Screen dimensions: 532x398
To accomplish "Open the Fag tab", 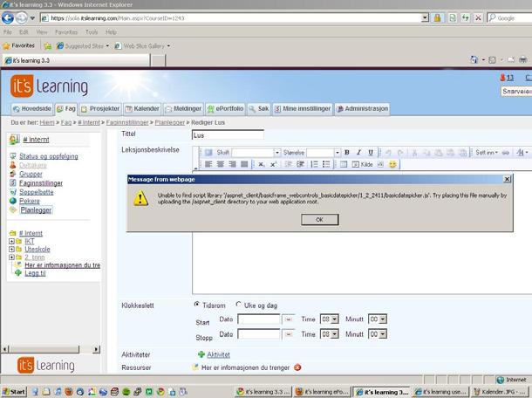I will pos(66,109).
